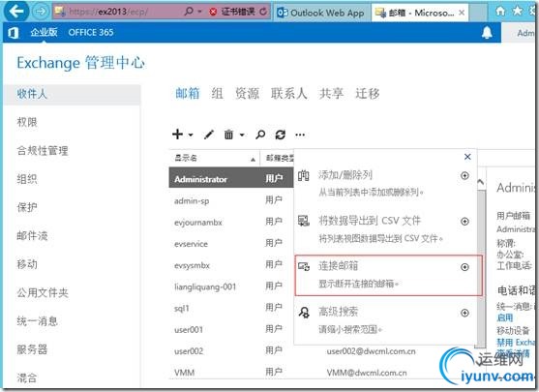Switch to the 组 tab
The image size is (539, 392).
coord(217,93)
